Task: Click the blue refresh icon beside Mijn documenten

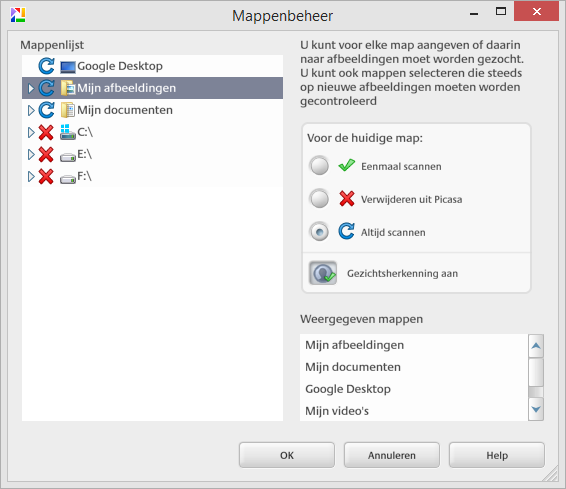Action: tap(46, 110)
